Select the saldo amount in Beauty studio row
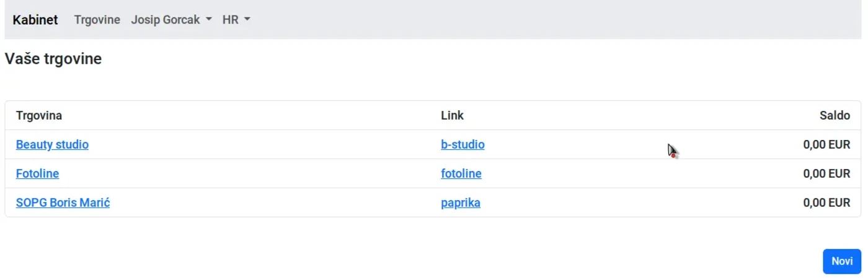The height and width of the screenshot is (280, 868). [x=826, y=144]
